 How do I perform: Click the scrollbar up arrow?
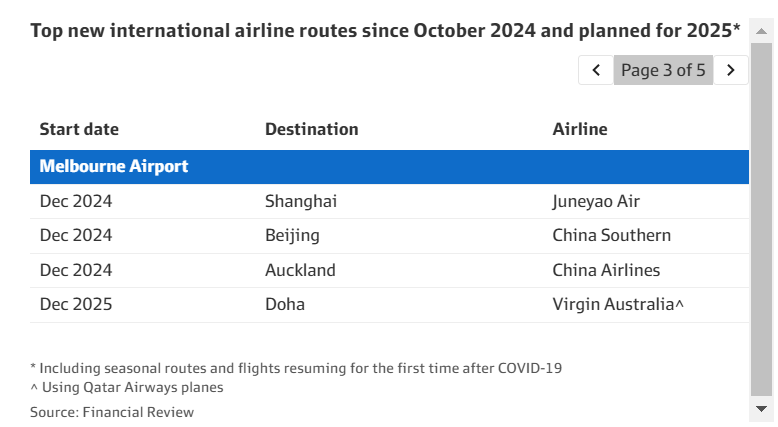click(762, 32)
